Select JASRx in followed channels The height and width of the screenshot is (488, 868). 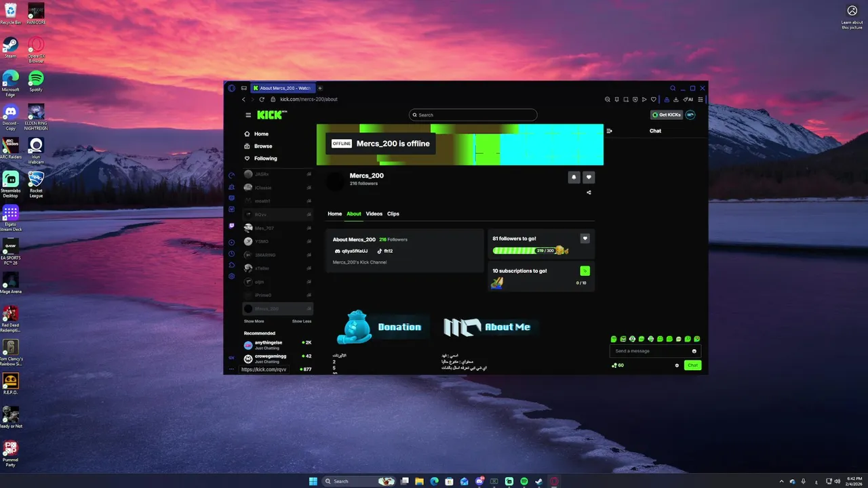pyautogui.click(x=278, y=174)
